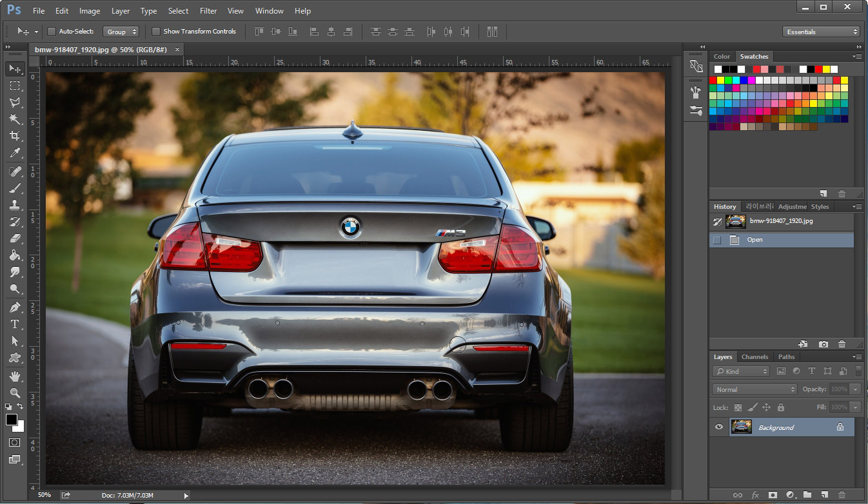Open the Auto-Select Group dropdown
The height and width of the screenshot is (504, 868).
(121, 32)
